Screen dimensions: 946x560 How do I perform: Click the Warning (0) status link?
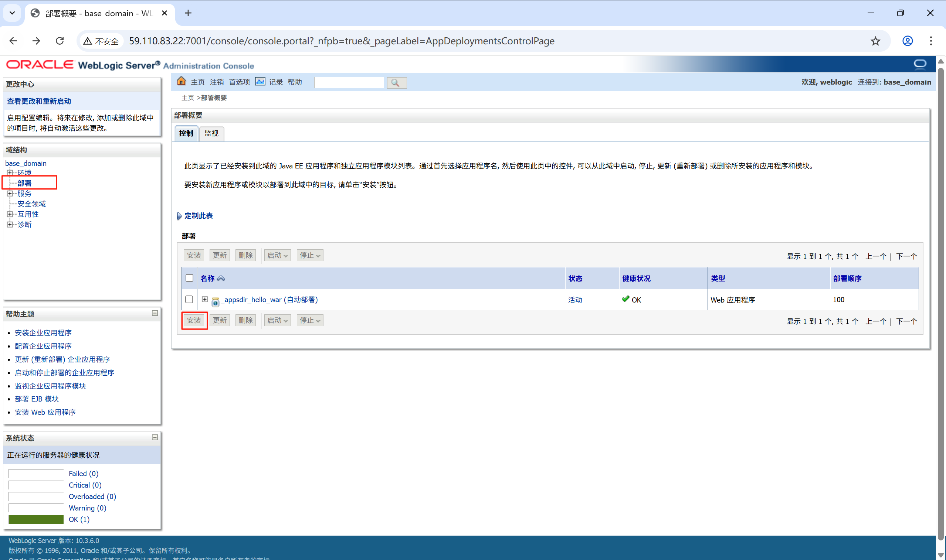coord(88,508)
